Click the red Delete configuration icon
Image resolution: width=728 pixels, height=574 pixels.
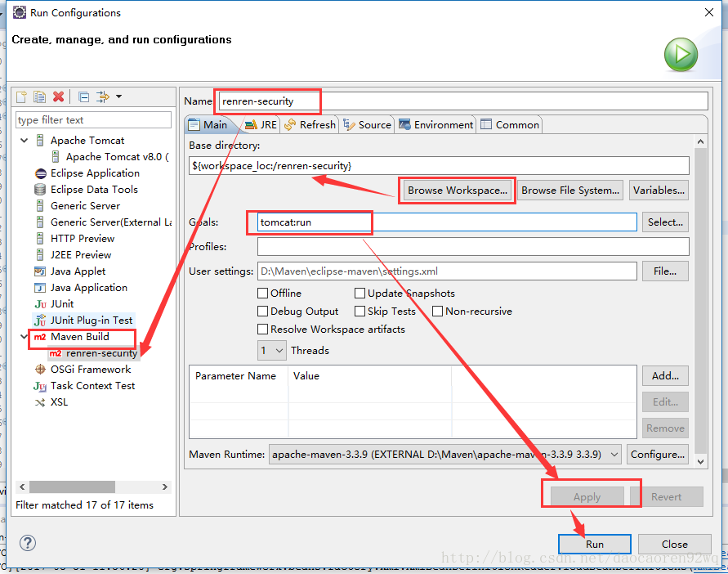coord(59,96)
